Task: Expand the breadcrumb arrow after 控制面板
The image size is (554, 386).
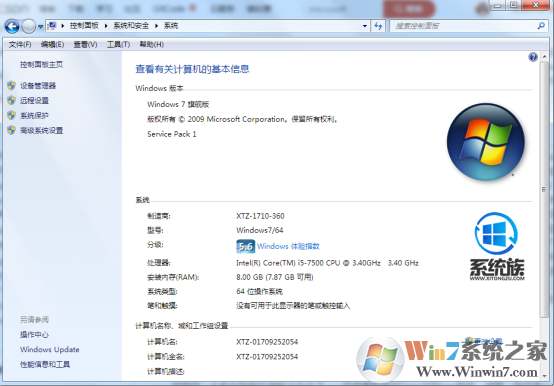Action: click(106, 26)
